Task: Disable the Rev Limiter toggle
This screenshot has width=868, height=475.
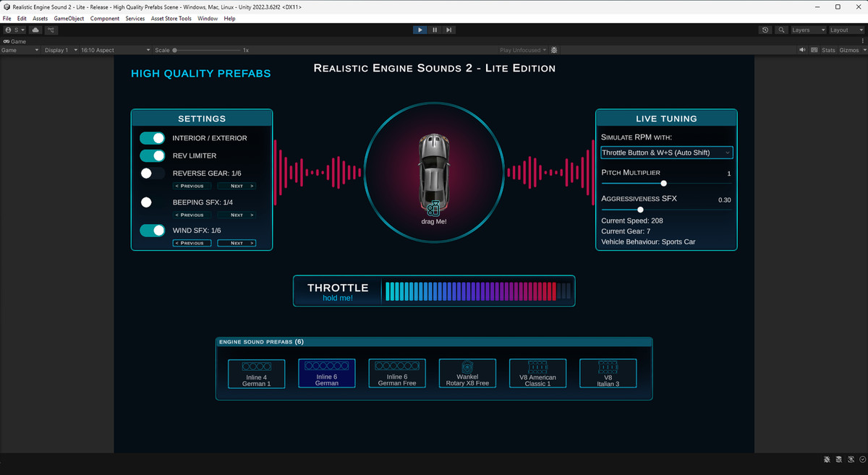Action: [153, 155]
